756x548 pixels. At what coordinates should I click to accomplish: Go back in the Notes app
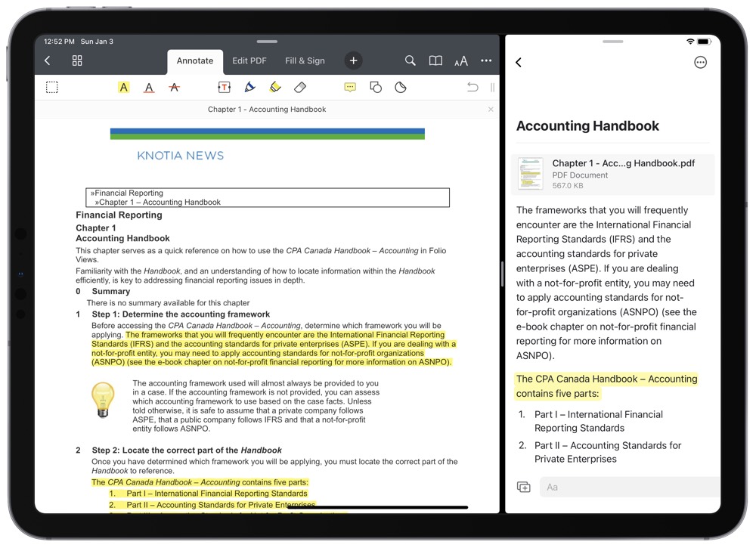[519, 62]
